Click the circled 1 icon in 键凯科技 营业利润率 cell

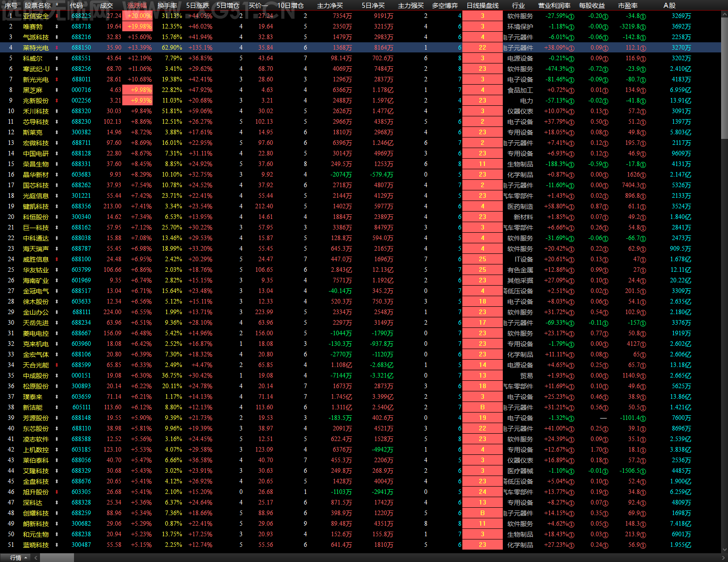(x=572, y=207)
